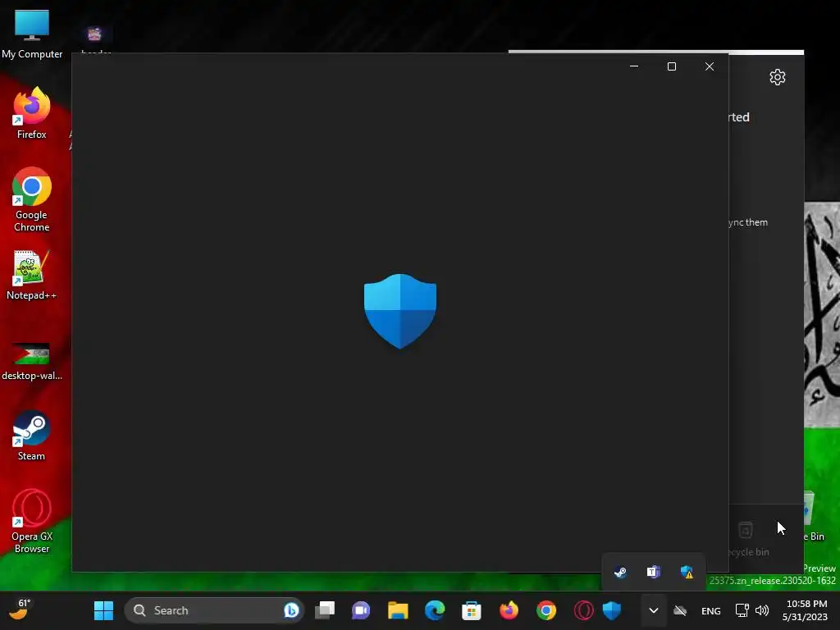The height and width of the screenshot is (630, 840).
Task: Open the clock showing 10:58 PM
Action: 807,610
